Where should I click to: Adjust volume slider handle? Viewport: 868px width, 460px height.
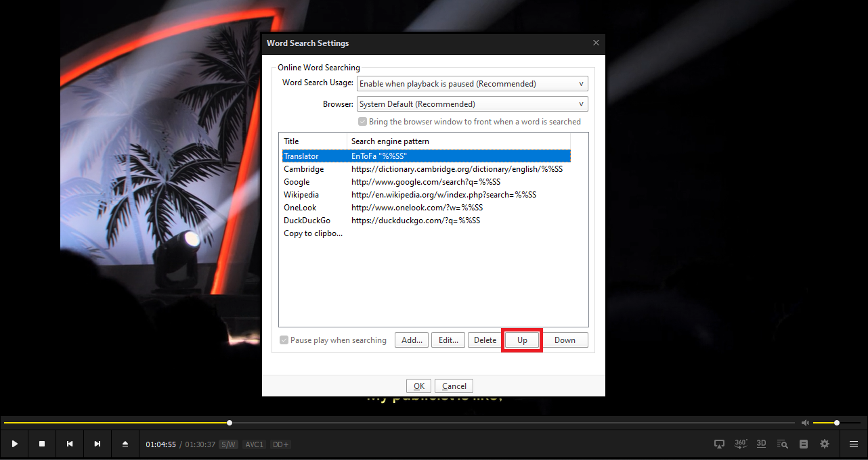(837, 423)
